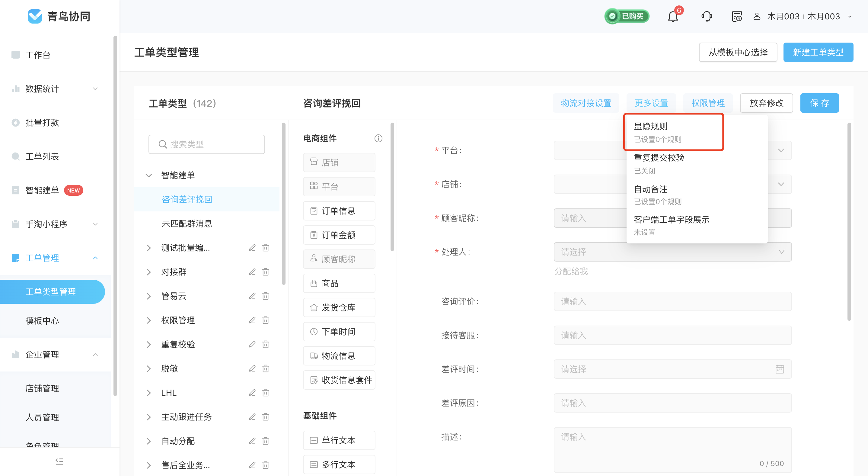
Task: Edit the 对接群 type with the pencil icon
Action: [252, 272]
